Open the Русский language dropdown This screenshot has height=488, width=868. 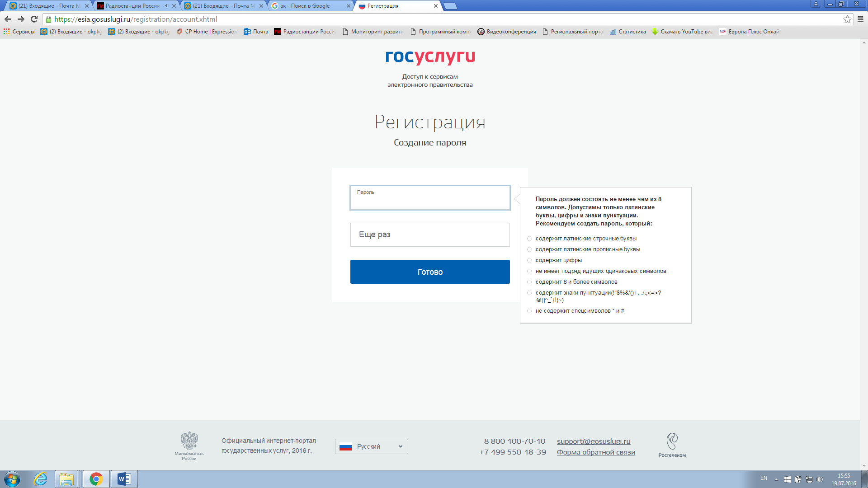372,446
